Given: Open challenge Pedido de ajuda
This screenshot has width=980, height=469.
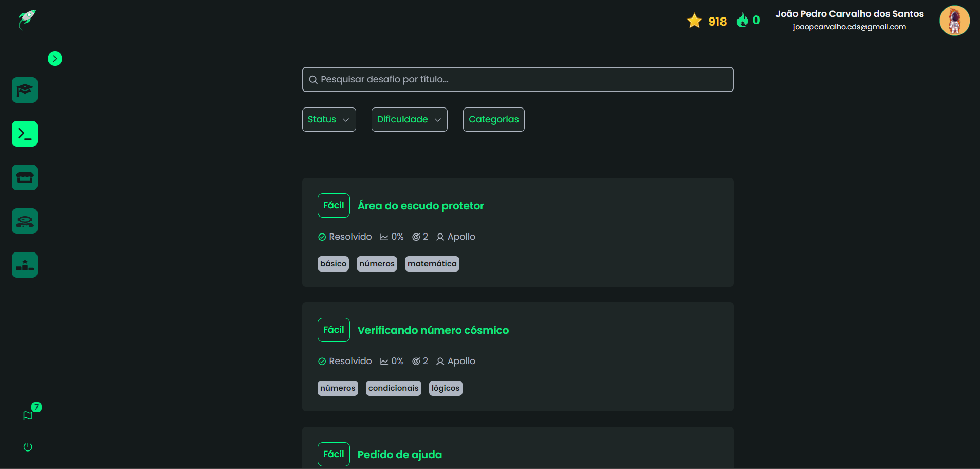Looking at the screenshot, I should pos(399,455).
